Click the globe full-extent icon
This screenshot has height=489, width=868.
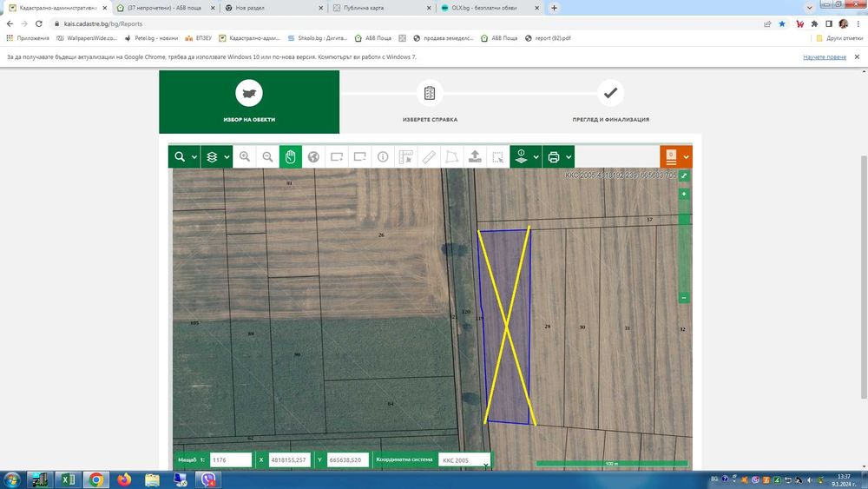click(313, 157)
